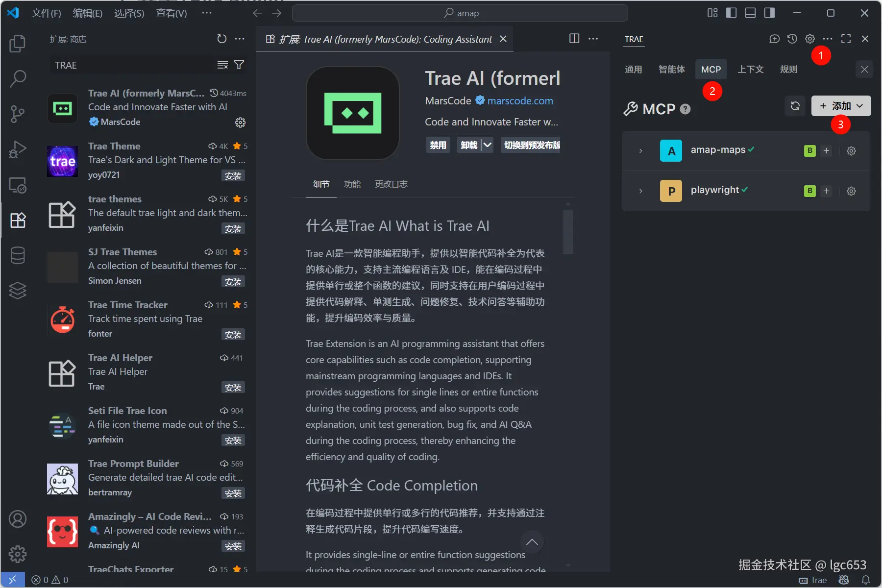
Task: Open the Source Control view
Action: coord(18,114)
